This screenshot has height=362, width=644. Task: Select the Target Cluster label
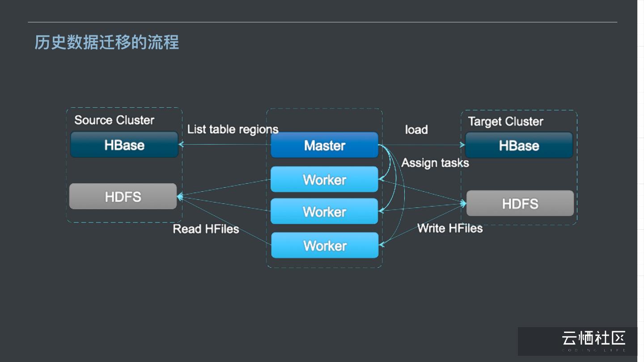pos(505,122)
